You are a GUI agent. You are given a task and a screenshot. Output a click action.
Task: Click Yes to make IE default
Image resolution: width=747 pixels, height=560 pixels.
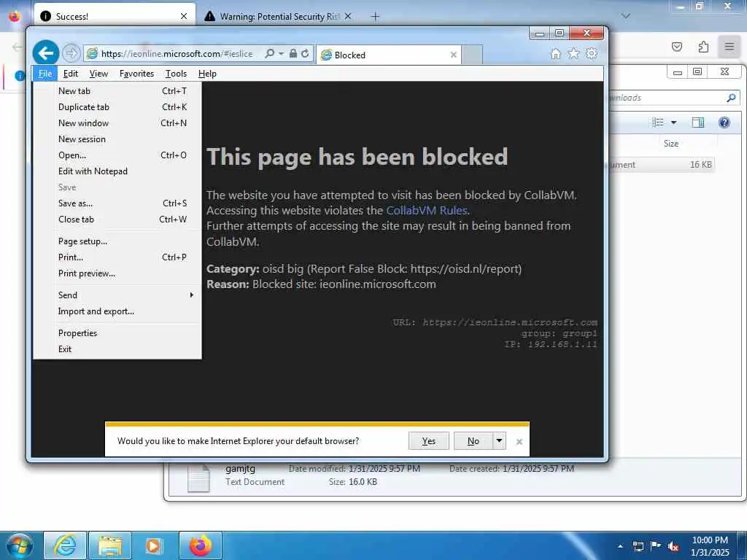click(428, 441)
